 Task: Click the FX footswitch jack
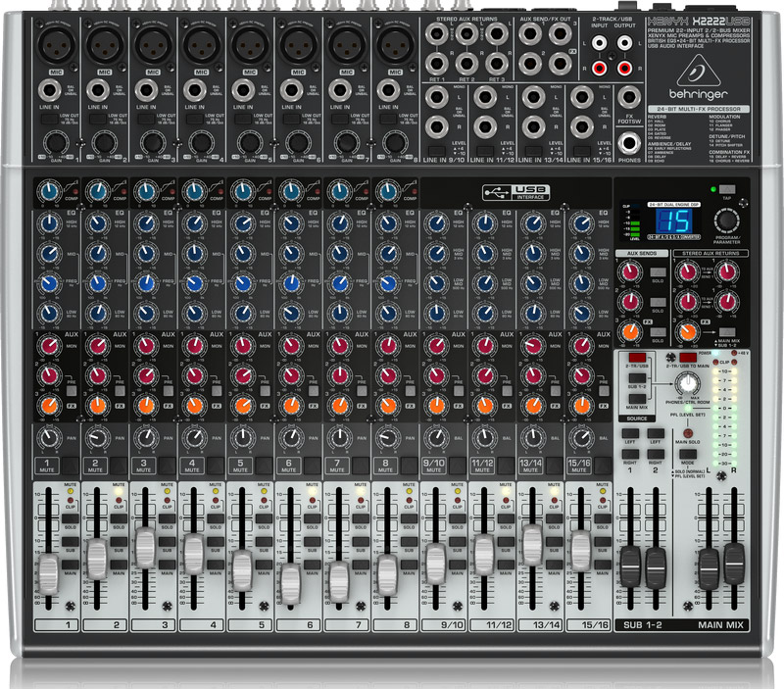pos(629,97)
